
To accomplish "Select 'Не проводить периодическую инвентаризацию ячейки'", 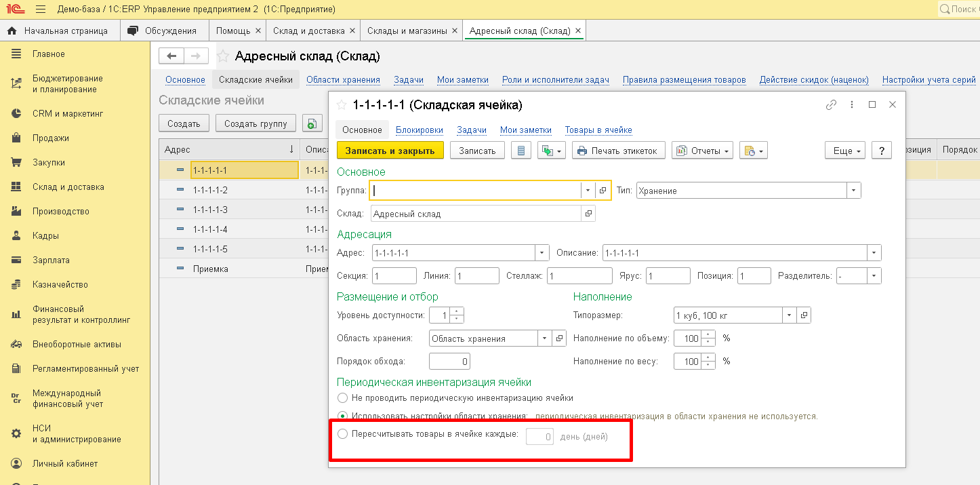I will click(343, 398).
